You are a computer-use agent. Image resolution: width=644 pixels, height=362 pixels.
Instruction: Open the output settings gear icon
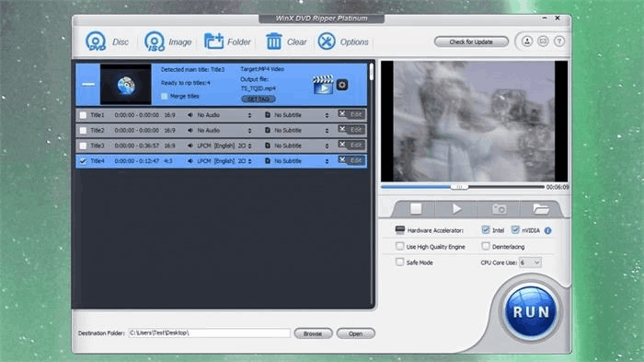341,85
